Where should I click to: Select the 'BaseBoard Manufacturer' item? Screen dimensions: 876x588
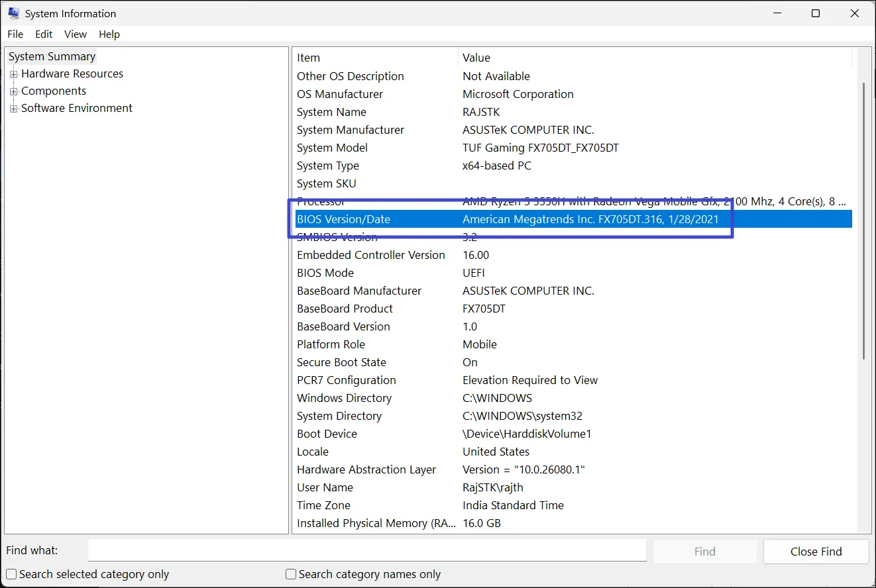click(x=359, y=291)
